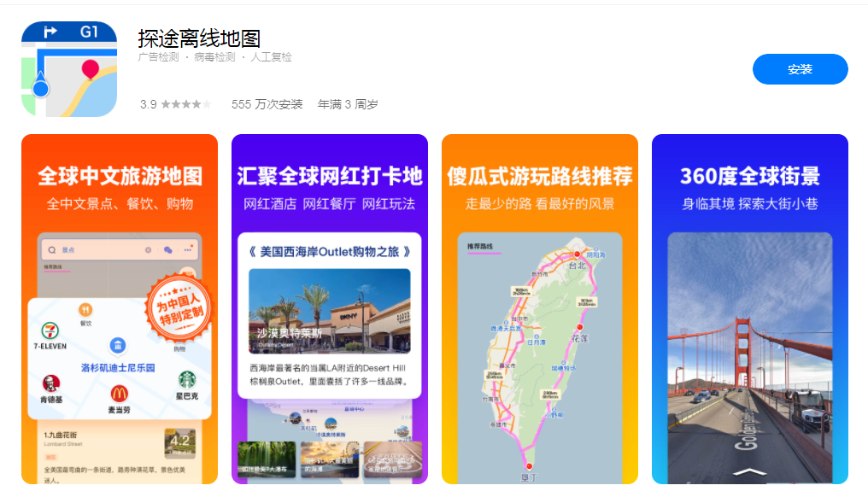The height and width of the screenshot is (497, 868).
Task: Click the 花莲 marker on Taiwan map
Action: click(580, 328)
